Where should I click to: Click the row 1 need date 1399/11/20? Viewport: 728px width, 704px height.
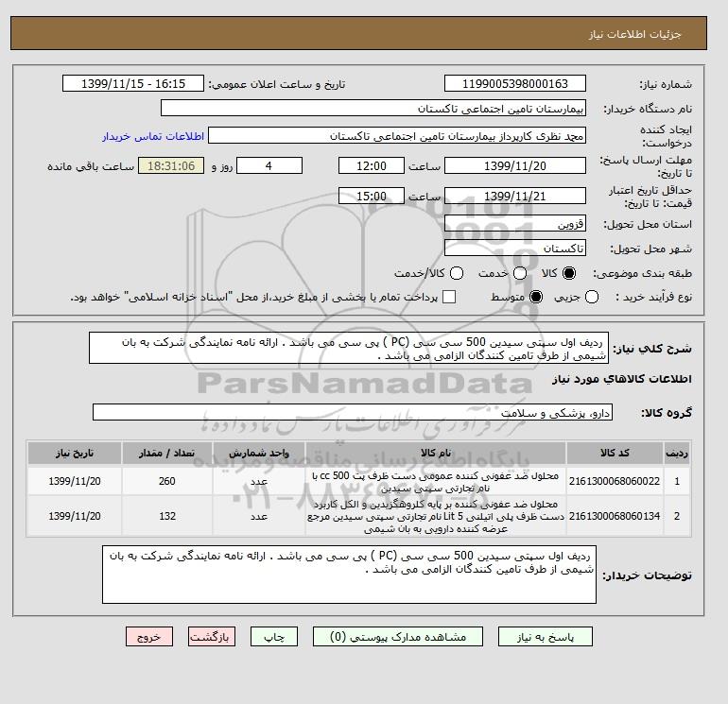click(75, 481)
